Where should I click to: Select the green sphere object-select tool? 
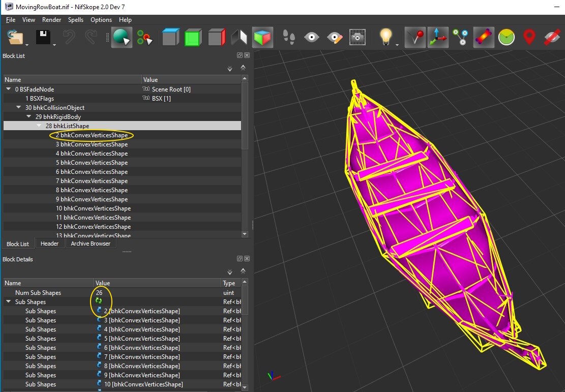121,38
